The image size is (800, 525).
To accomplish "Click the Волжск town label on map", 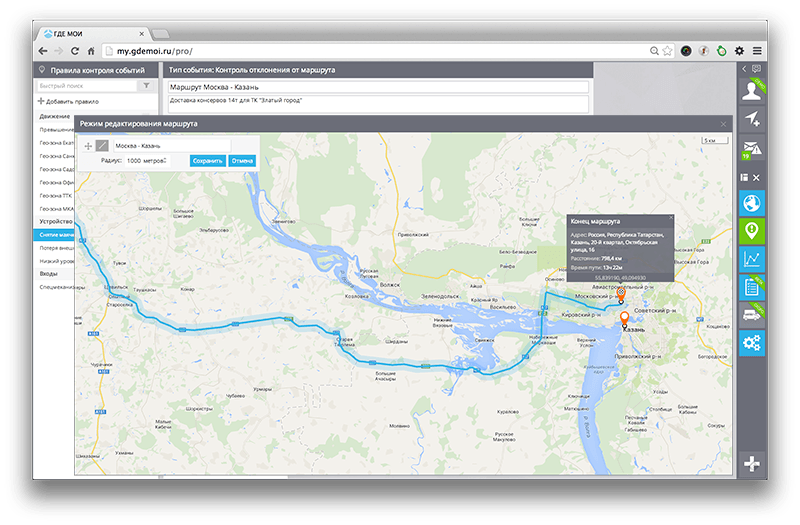I will point(390,285).
